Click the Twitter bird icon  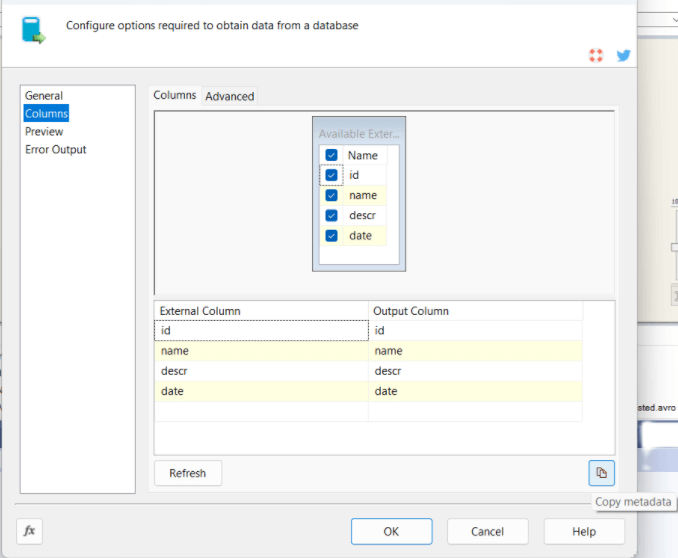coord(624,56)
